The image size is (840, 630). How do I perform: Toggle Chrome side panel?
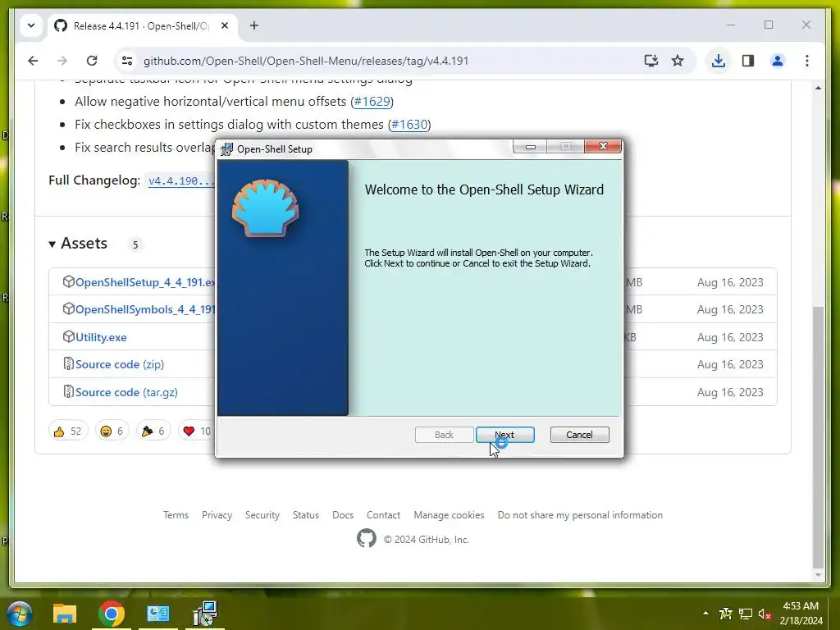pyautogui.click(x=748, y=61)
